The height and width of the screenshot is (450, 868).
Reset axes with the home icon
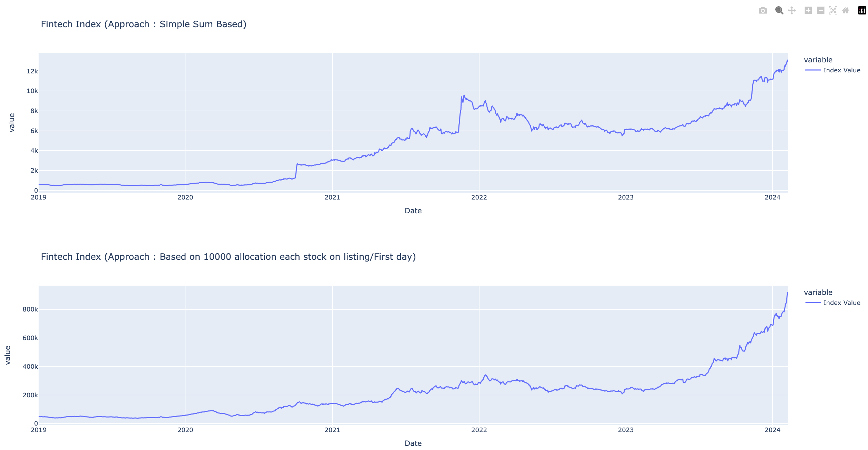pyautogui.click(x=845, y=11)
